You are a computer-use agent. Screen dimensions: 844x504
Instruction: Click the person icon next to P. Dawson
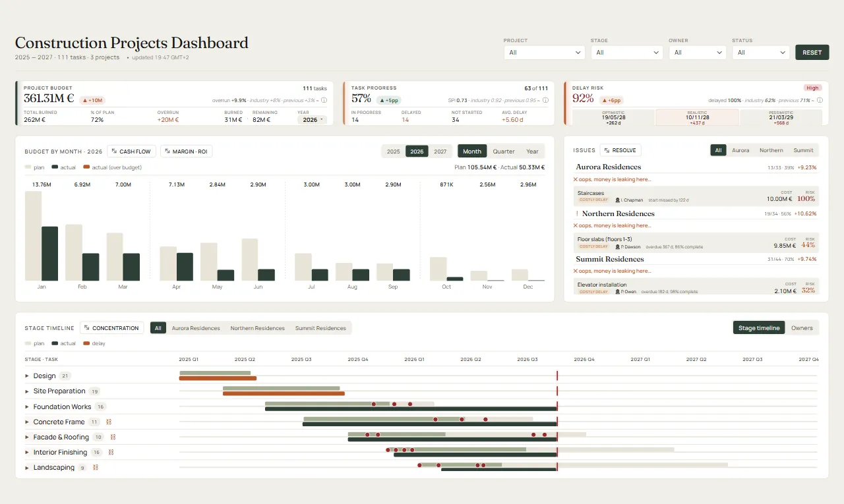point(618,247)
